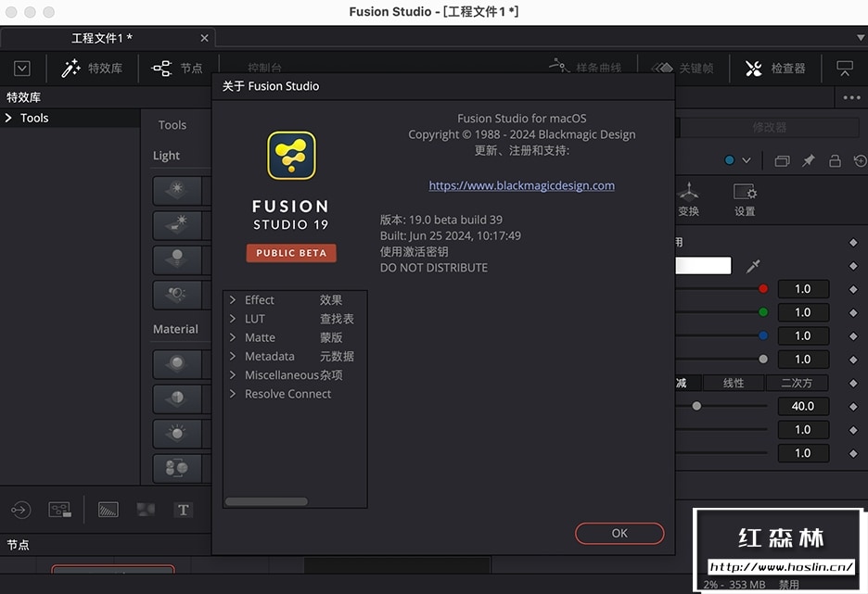This screenshot has height=594, width=868.
Task: Expand the Metadata 元数据 category
Action: tap(233, 356)
